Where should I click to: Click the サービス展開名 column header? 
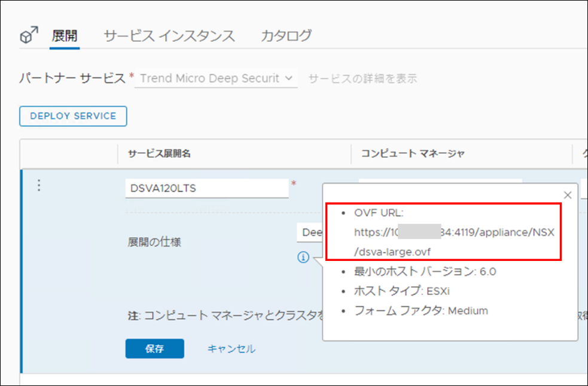tap(159, 154)
